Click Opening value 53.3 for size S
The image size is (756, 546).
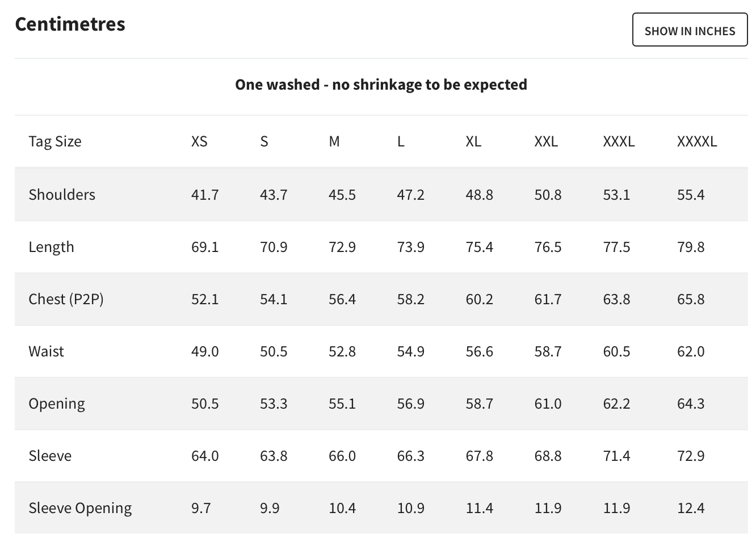(x=274, y=404)
